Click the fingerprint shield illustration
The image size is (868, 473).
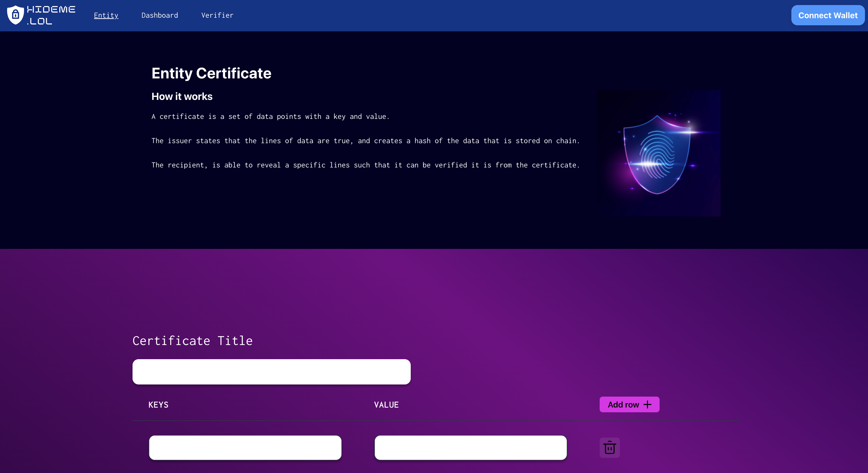(658, 153)
